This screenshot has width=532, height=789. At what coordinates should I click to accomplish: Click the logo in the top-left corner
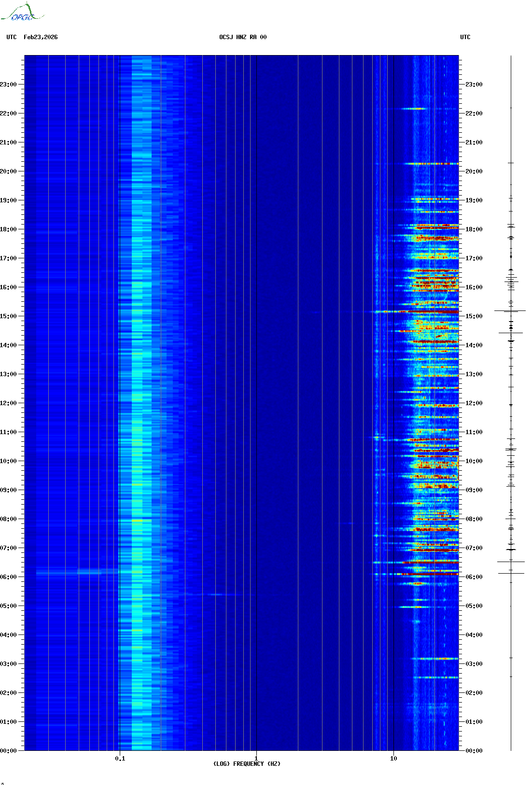[22, 13]
